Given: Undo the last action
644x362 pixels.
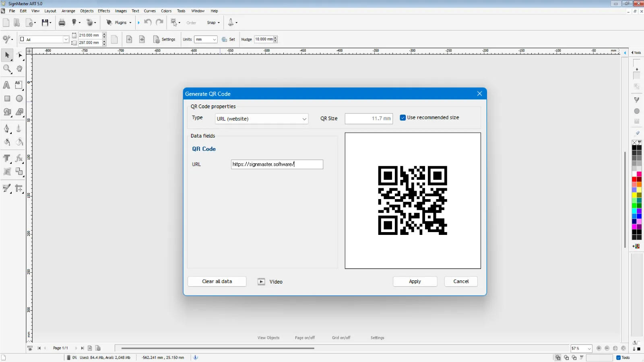Looking at the screenshot, I should pyautogui.click(x=148, y=23).
